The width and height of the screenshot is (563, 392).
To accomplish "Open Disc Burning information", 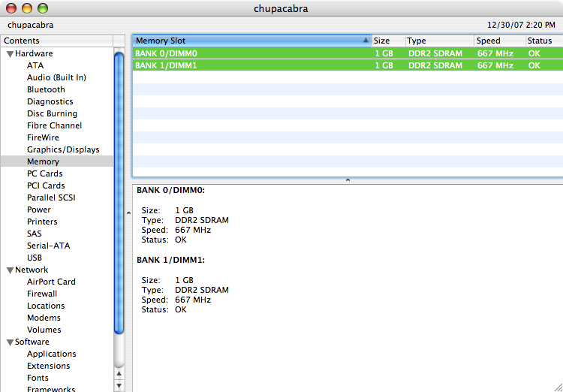I will click(x=52, y=113).
